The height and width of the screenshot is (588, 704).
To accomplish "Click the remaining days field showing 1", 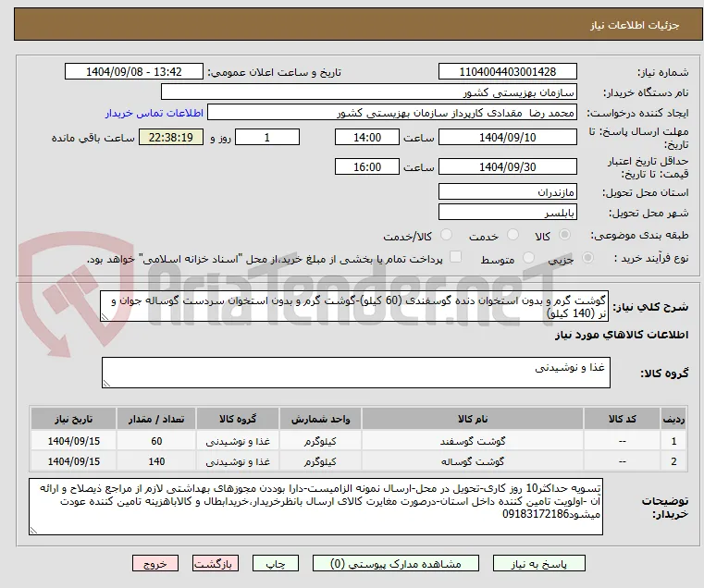I will point(267,138).
